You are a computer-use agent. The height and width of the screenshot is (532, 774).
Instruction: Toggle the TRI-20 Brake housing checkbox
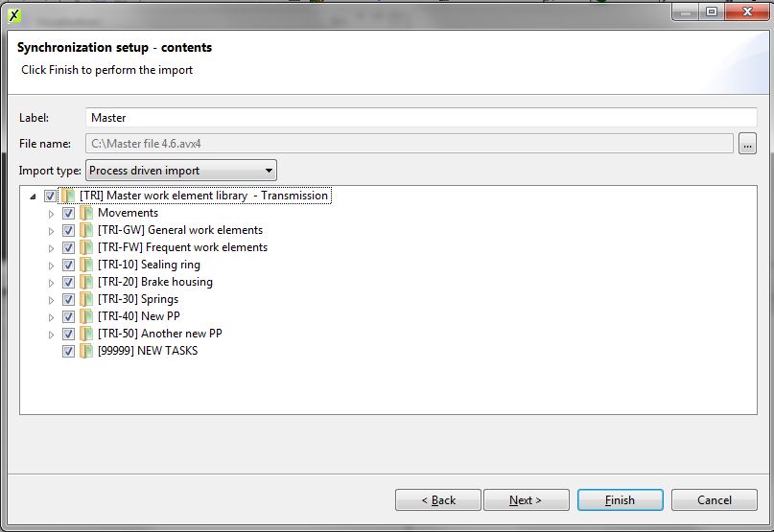click(x=68, y=282)
